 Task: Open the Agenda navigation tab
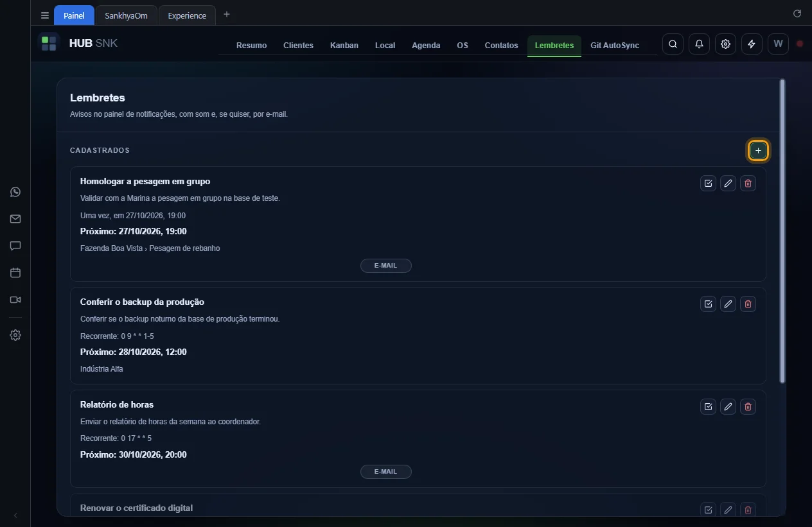[426, 46]
